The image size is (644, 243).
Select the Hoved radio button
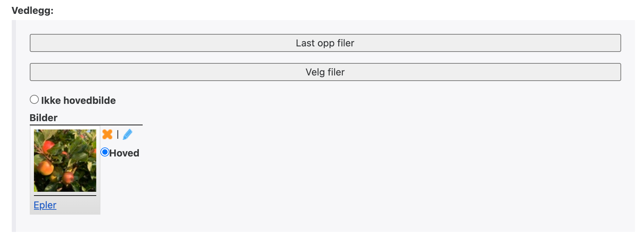click(105, 152)
